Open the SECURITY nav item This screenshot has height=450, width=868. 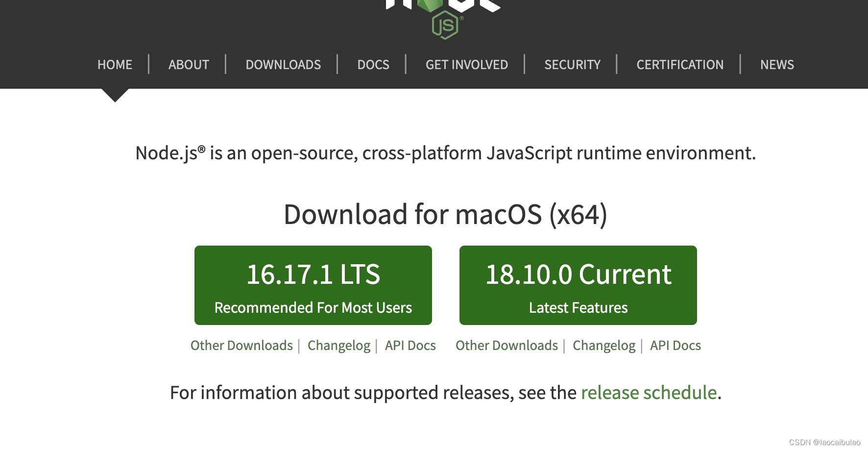572,65
